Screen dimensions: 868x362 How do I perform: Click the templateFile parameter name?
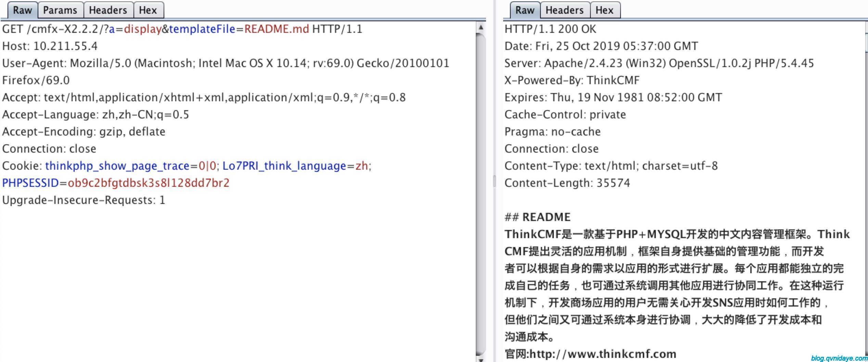coord(202,29)
